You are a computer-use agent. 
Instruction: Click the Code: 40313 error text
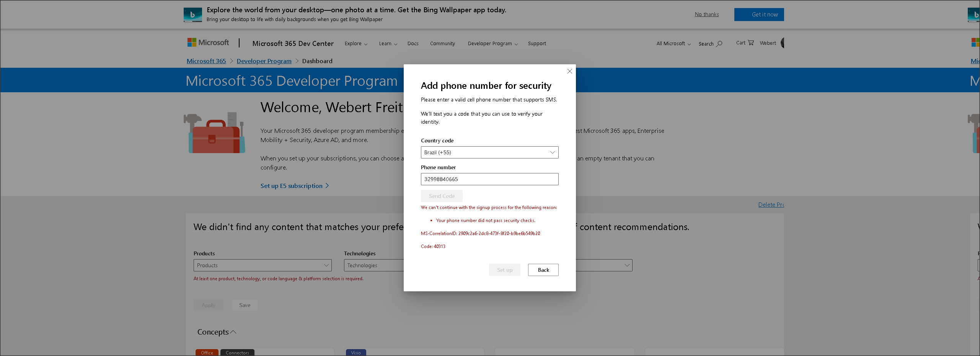point(433,247)
